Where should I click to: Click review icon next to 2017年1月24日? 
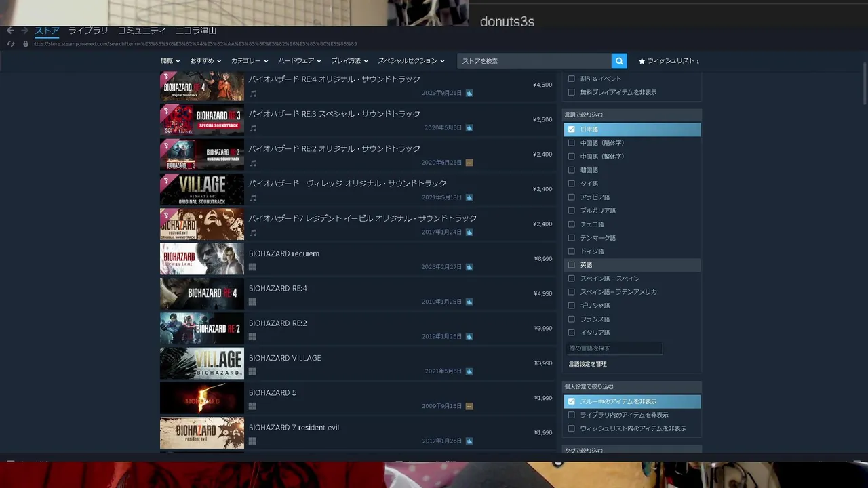click(x=469, y=232)
